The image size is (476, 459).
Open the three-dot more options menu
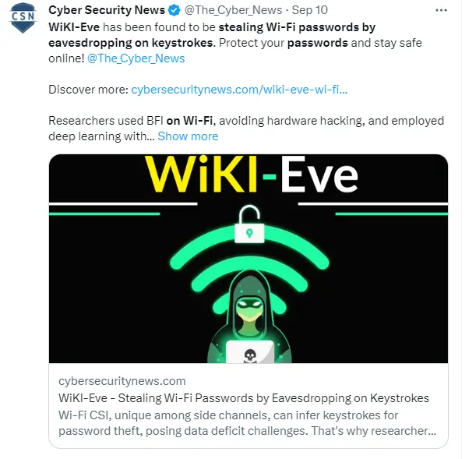coord(441,10)
